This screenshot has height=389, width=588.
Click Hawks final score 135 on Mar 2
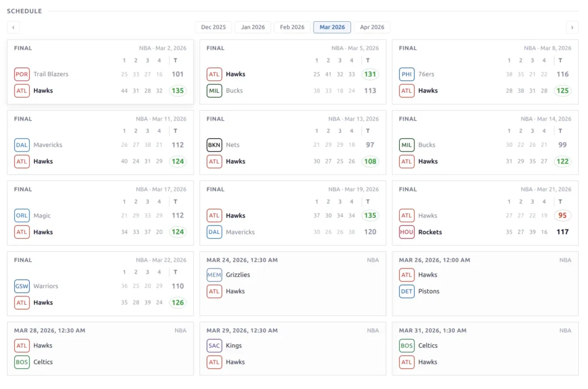(177, 91)
